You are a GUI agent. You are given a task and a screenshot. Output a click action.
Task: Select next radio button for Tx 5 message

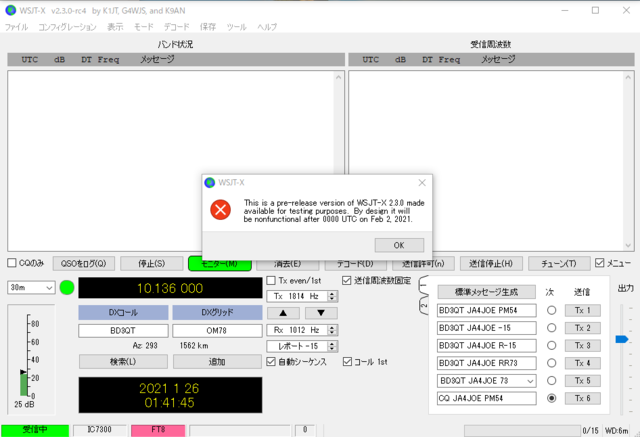pyautogui.click(x=551, y=381)
